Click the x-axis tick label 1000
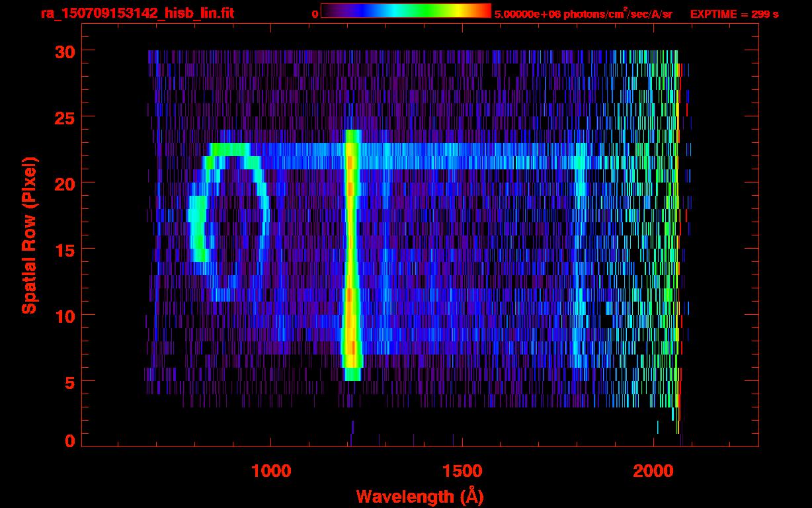 click(x=271, y=470)
